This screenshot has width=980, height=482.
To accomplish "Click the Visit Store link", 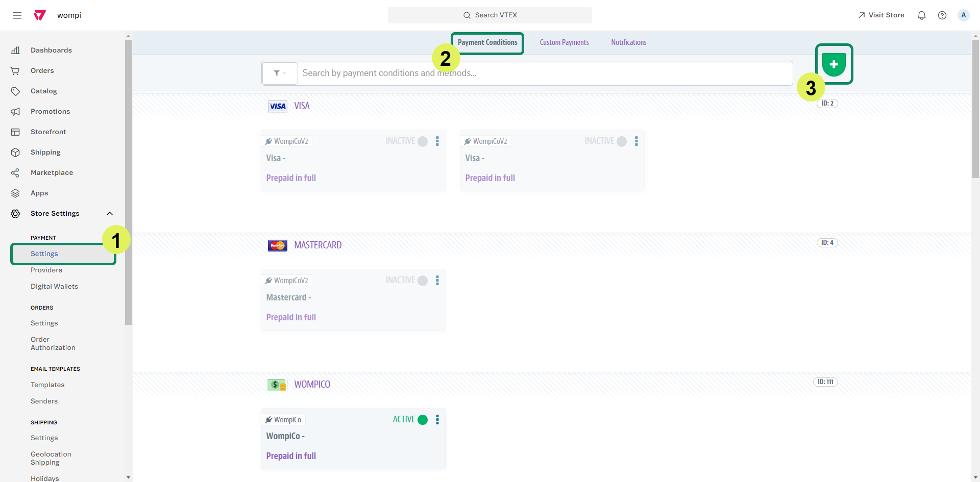I will pos(881,15).
